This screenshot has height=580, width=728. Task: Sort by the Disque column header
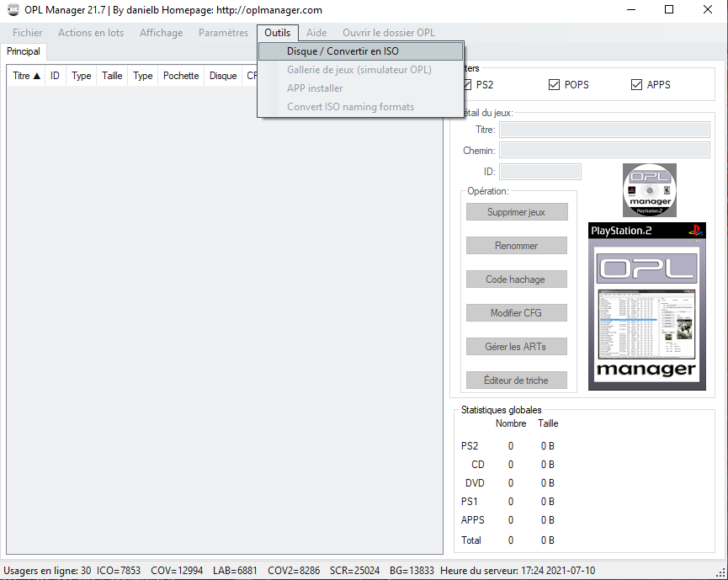tap(223, 76)
